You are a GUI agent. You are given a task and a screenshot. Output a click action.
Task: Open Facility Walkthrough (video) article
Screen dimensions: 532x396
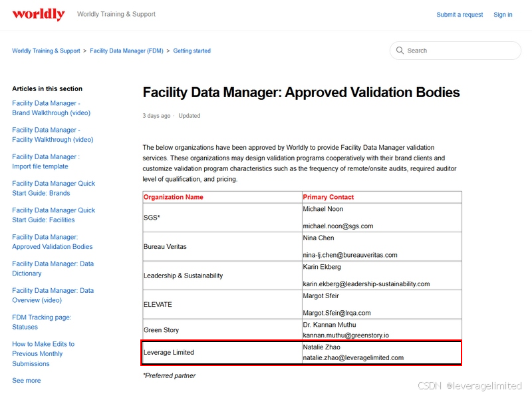tap(53, 135)
